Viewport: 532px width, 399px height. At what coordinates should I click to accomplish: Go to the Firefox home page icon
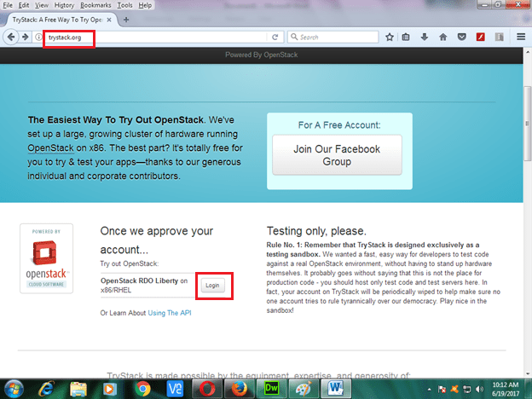(x=442, y=37)
